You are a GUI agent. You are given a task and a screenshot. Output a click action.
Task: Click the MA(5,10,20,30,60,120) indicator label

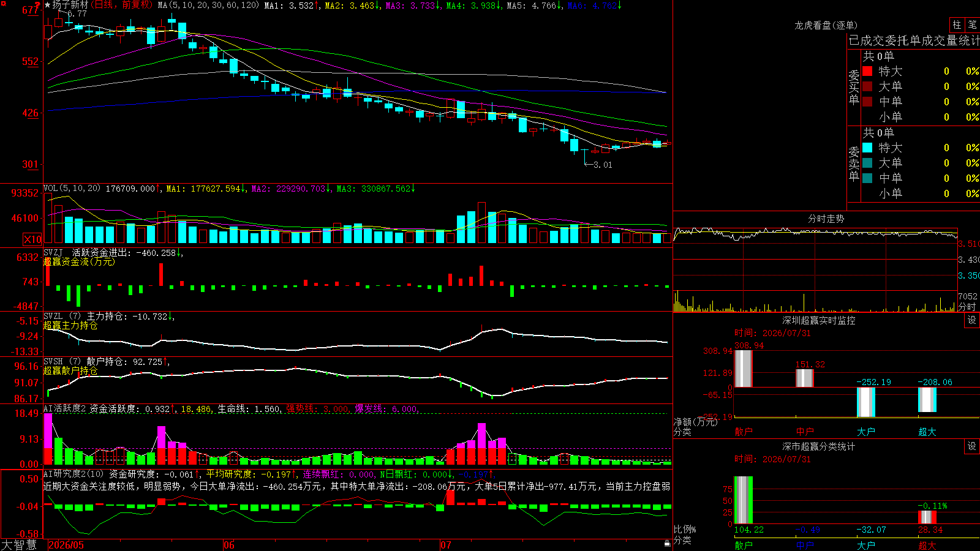[x=208, y=6]
